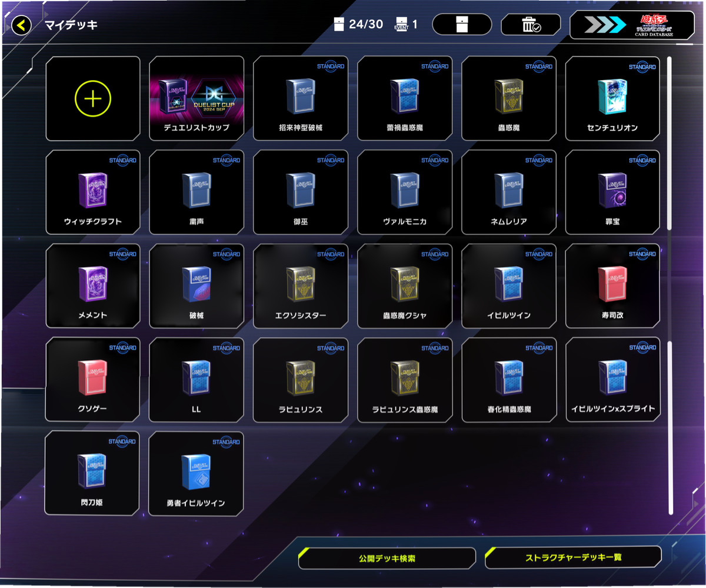Click the EVENT 1 deck counter
706x588 pixels.
click(406, 24)
